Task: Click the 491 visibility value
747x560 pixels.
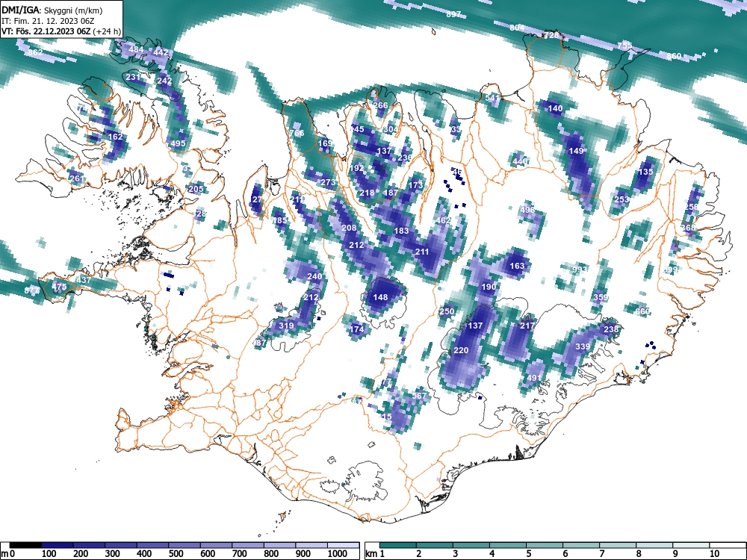Action: [534, 378]
